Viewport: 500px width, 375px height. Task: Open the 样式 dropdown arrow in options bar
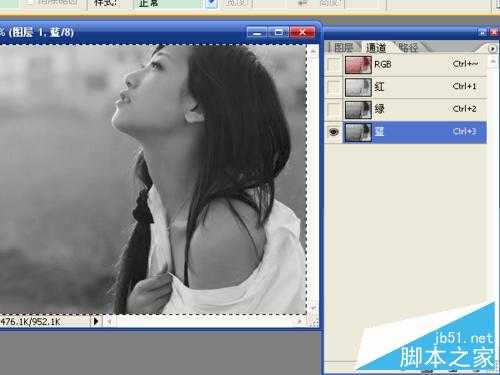[211, 4]
